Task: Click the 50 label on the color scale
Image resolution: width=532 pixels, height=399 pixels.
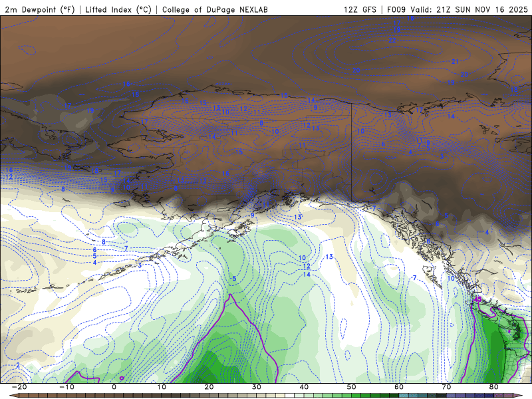Action: click(352, 387)
